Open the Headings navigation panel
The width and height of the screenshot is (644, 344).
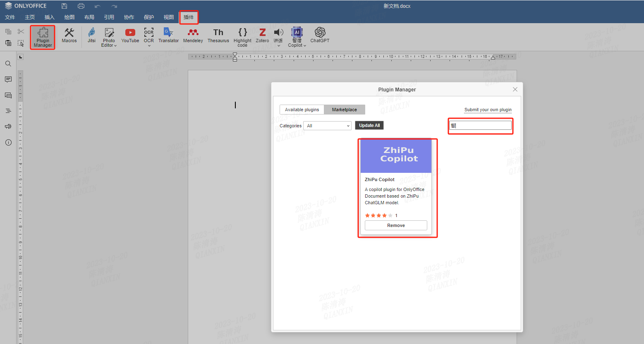(x=8, y=111)
